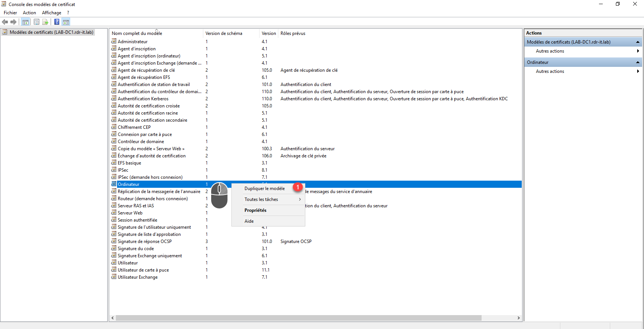Click the Back arrow toolbar icon
The width and height of the screenshot is (644, 329).
coord(5,22)
